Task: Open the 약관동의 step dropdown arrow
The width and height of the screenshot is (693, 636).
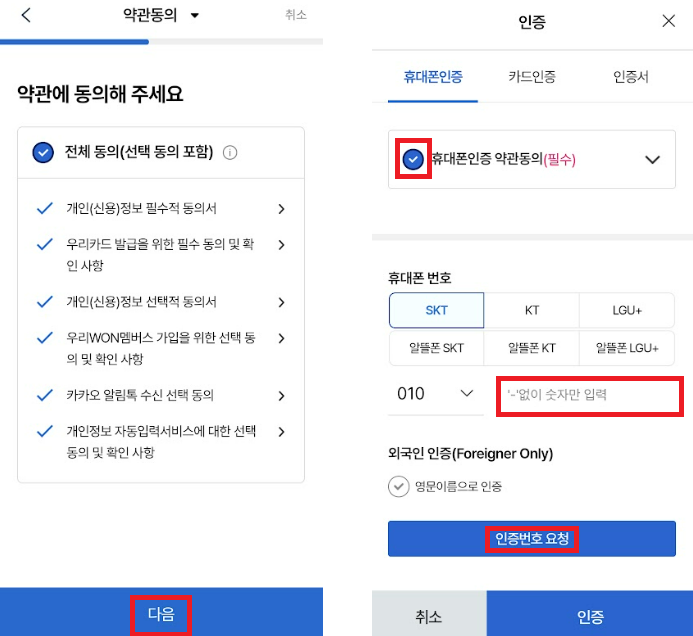Action: coord(194,15)
